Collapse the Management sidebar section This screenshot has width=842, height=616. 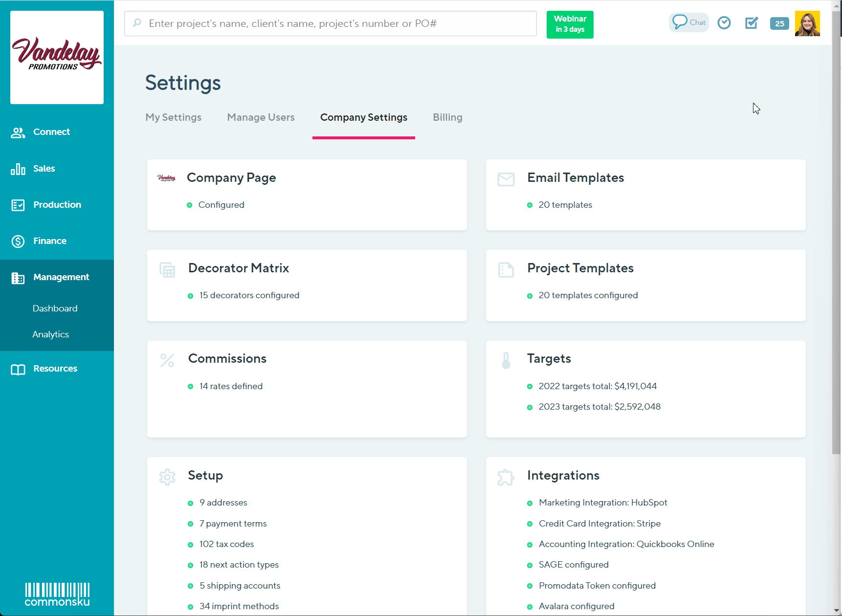(61, 277)
